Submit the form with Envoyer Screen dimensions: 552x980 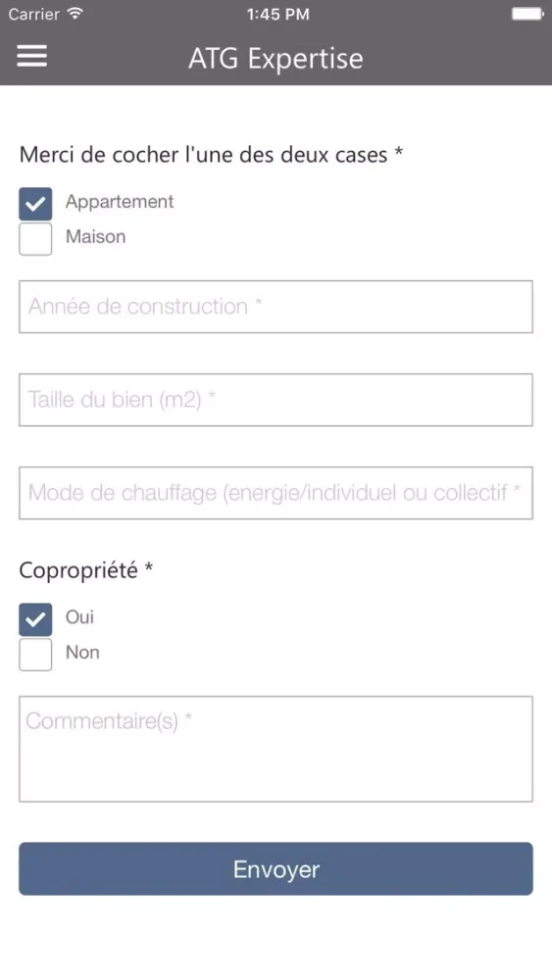click(x=276, y=868)
